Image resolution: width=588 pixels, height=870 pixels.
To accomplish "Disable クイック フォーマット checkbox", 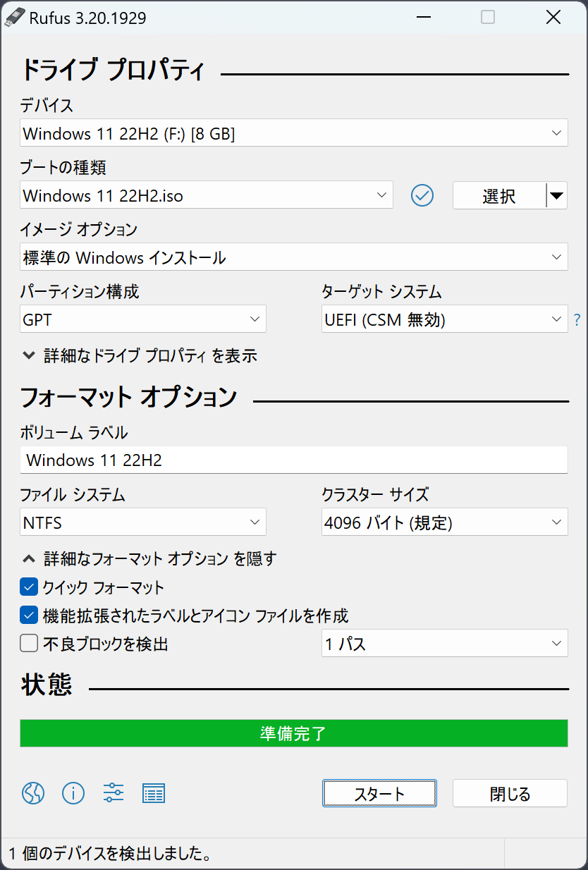I will point(27,587).
